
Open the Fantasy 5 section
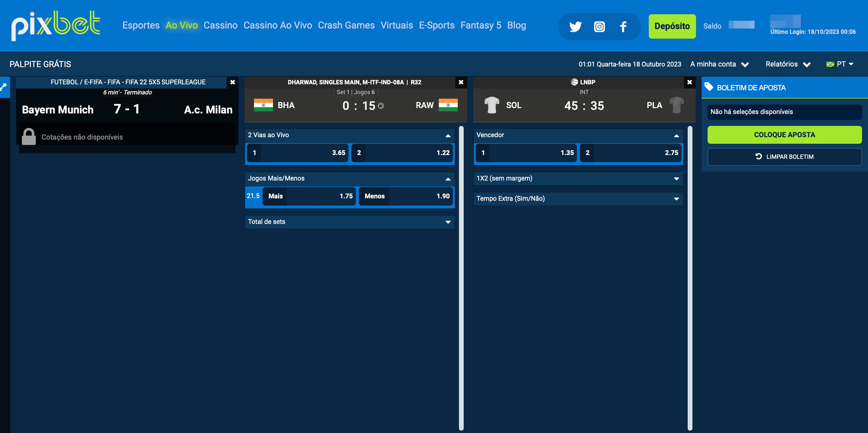tap(481, 25)
